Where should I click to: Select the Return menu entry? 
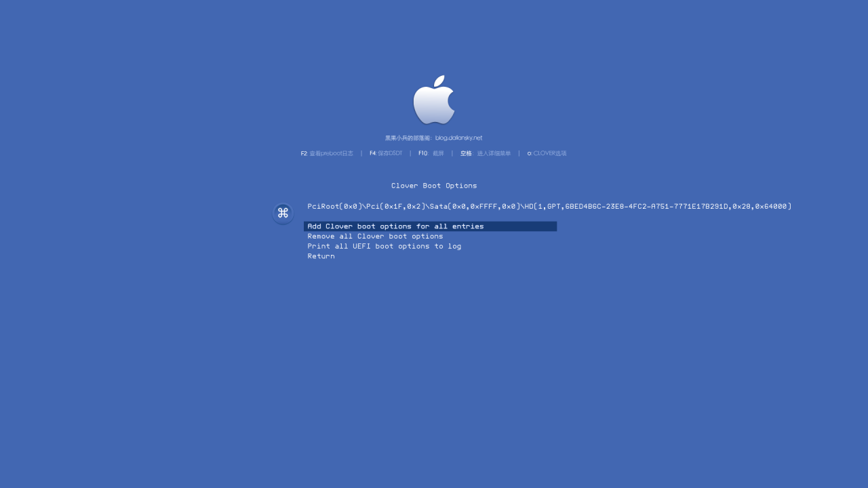point(321,256)
